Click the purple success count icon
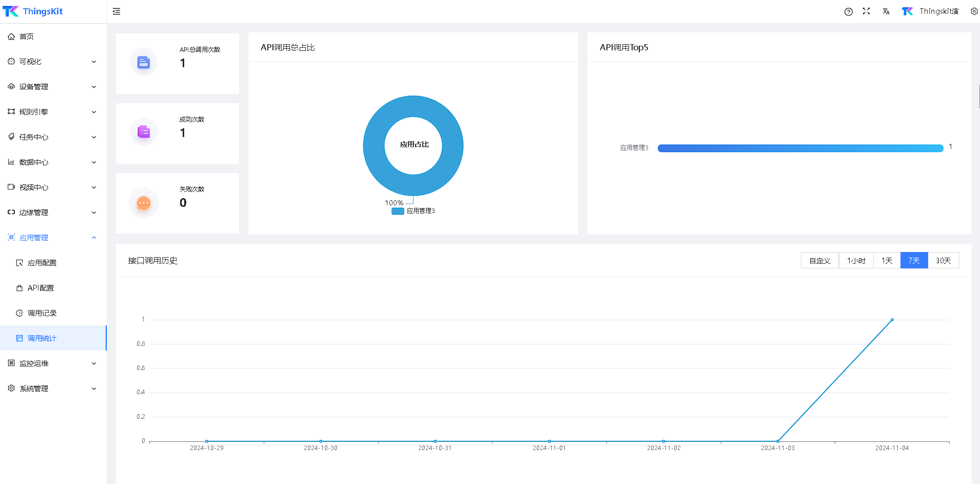Viewport: 980px width, 484px height. pyautogui.click(x=144, y=132)
